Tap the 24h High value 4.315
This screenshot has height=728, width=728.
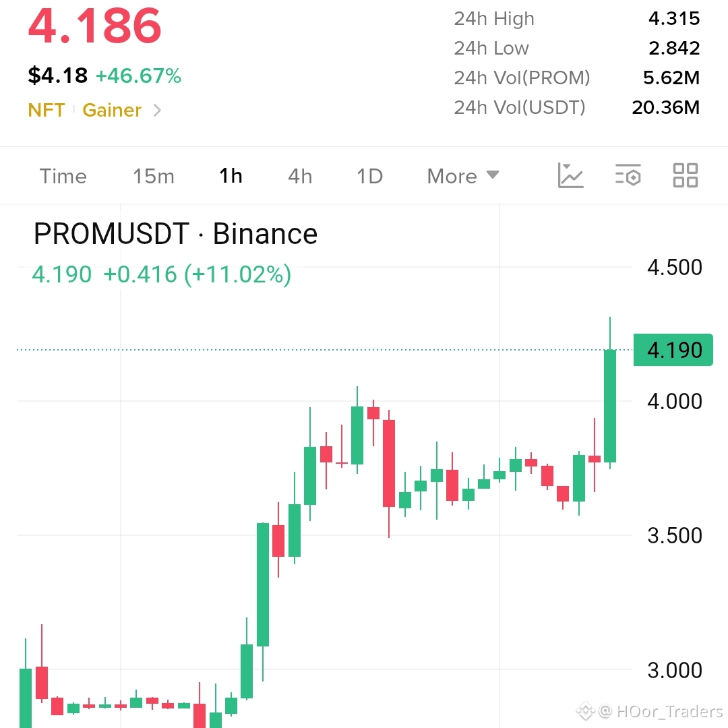pos(673,19)
